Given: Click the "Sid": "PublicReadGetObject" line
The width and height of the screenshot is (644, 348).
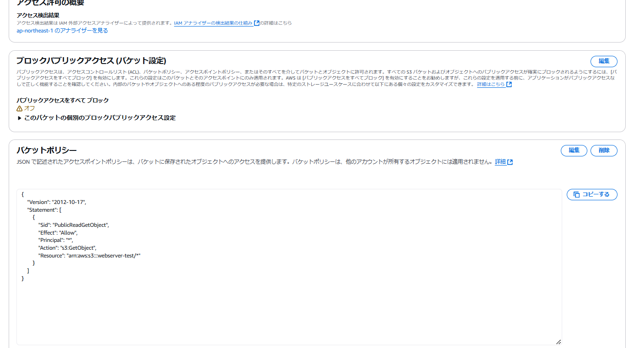Looking at the screenshot, I should 74,225.
